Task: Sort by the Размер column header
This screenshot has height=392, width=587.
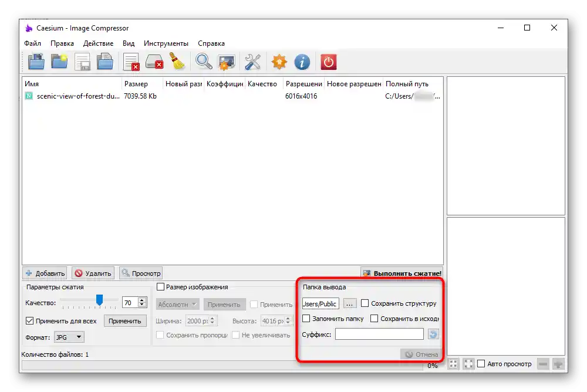Action: point(142,84)
